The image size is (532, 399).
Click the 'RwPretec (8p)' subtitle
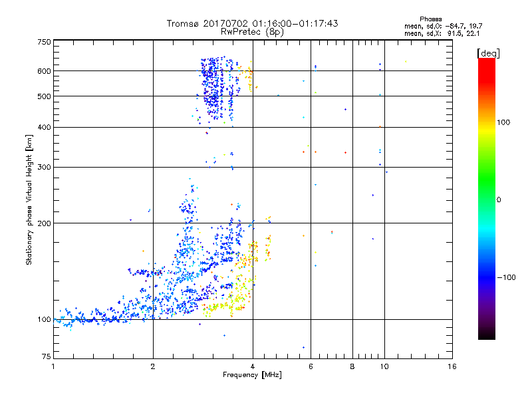pos(252,32)
